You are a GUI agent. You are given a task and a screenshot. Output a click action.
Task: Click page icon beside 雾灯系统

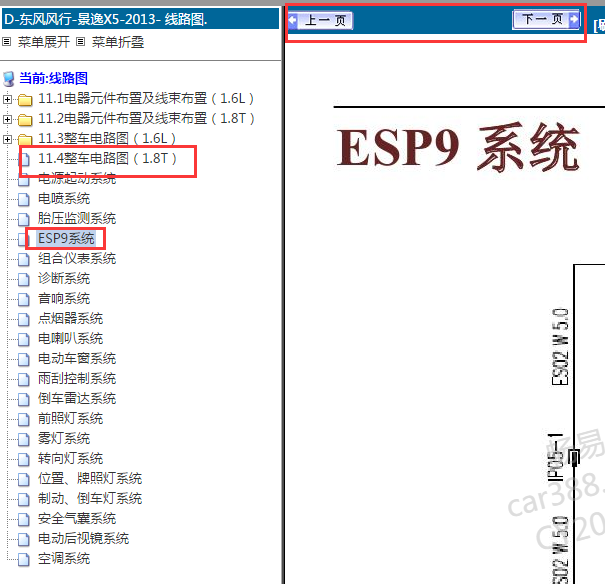click(24, 439)
